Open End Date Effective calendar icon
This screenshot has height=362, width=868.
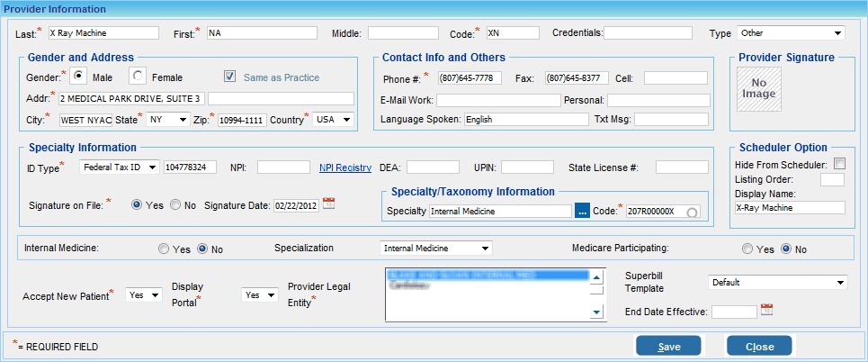coord(766,311)
